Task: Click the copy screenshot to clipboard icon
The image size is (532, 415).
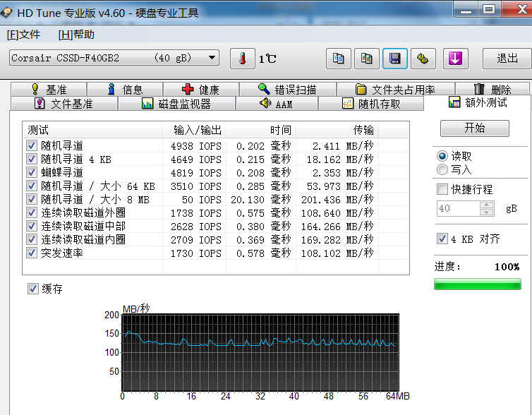Action: click(366, 59)
